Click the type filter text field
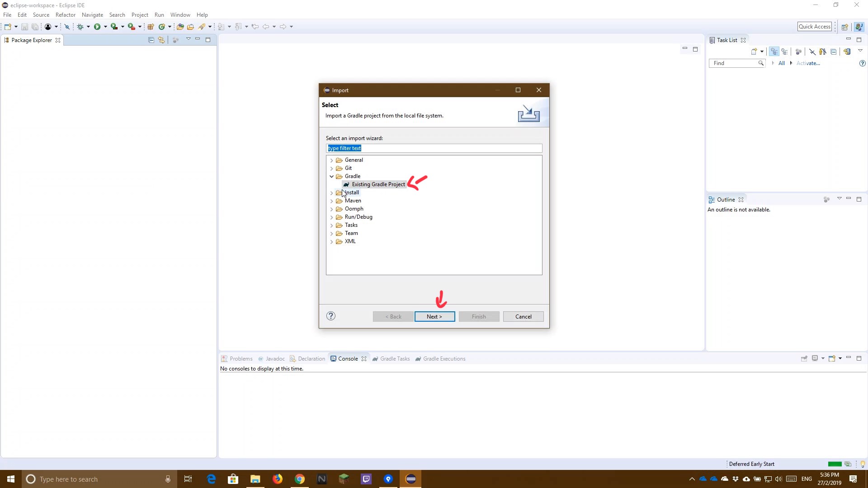 pos(434,148)
